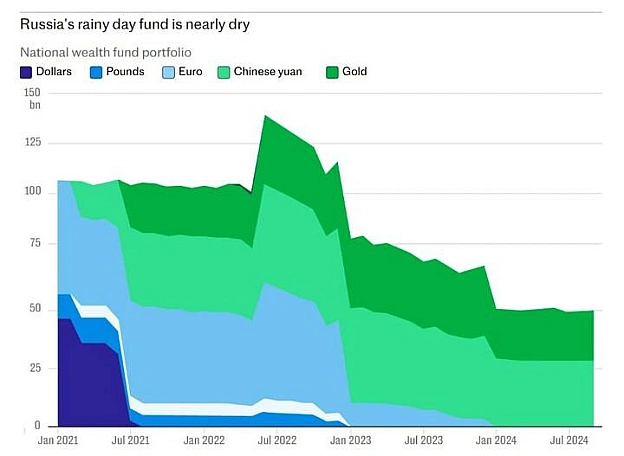Click the chart title about rainy day fund

pos(135,25)
